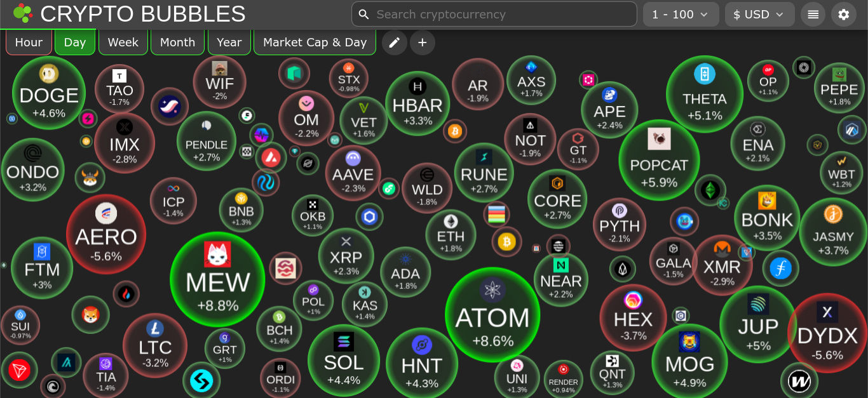The width and height of the screenshot is (868, 398).
Task: Switch to the Hour tab
Action: tap(29, 43)
